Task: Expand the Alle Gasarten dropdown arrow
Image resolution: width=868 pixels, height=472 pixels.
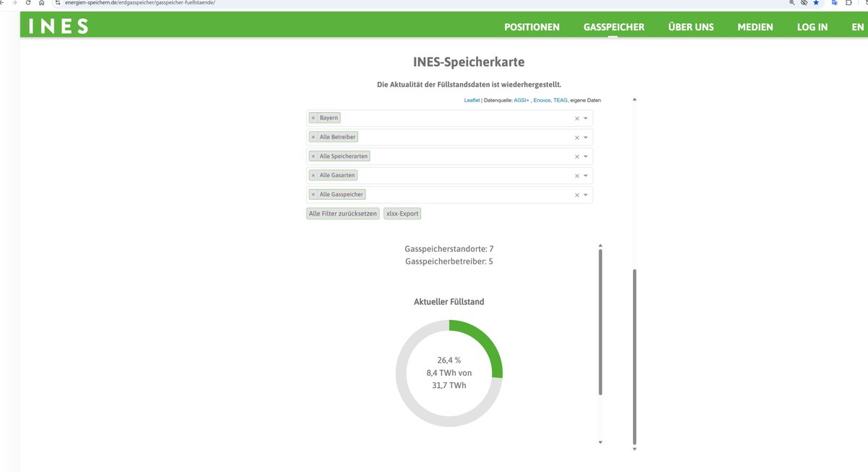Action: tap(586, 176)
